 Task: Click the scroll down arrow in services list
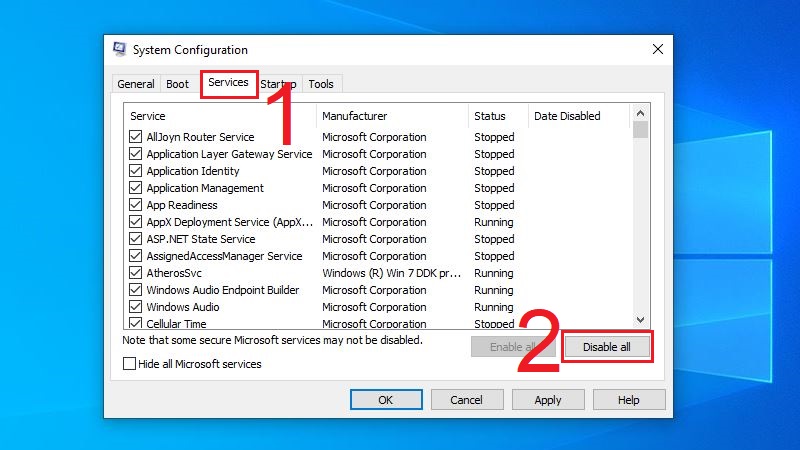pyautogui.click(x=641, y=320)
